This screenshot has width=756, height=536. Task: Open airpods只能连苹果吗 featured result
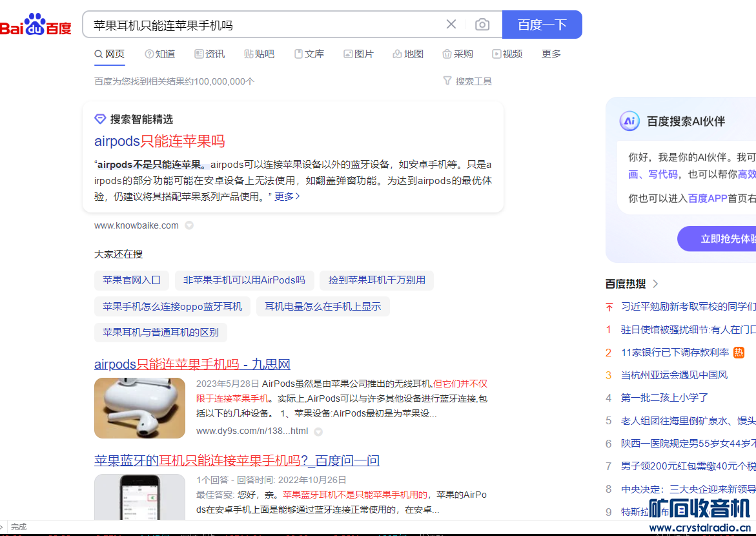(x=159, y=141)
